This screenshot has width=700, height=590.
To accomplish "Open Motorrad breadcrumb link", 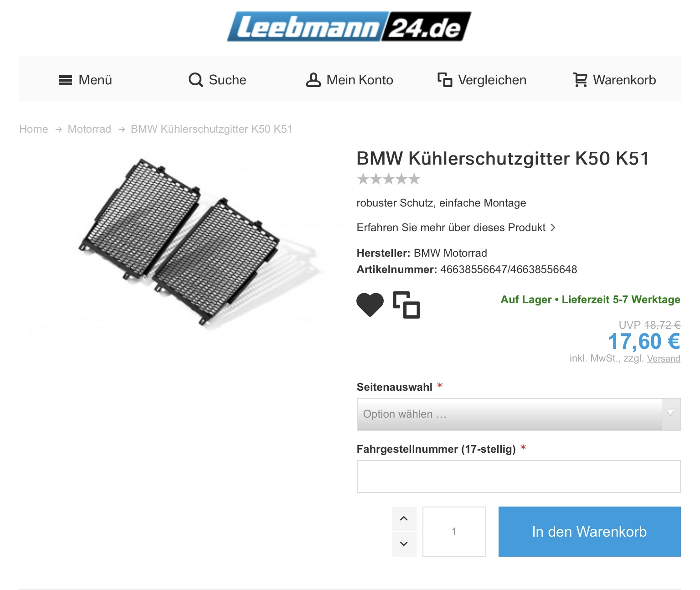I will point(89,129).
